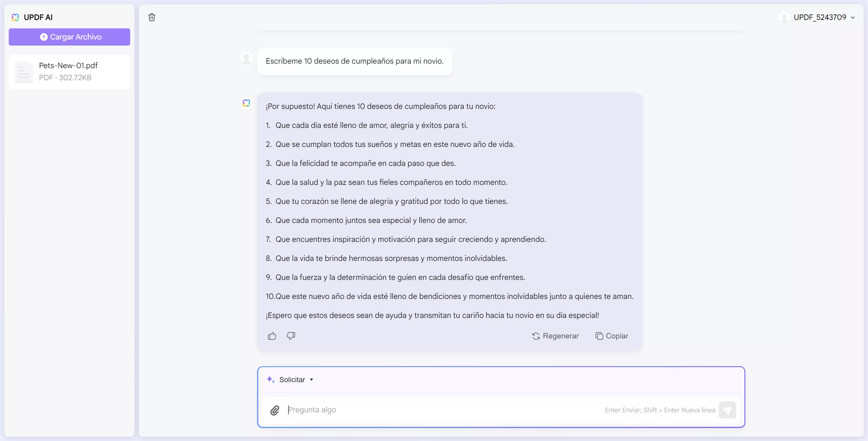The height and width of the screenshot is (441, 868).
Task: Click the paper plane send button
Action: pos(727,410)
